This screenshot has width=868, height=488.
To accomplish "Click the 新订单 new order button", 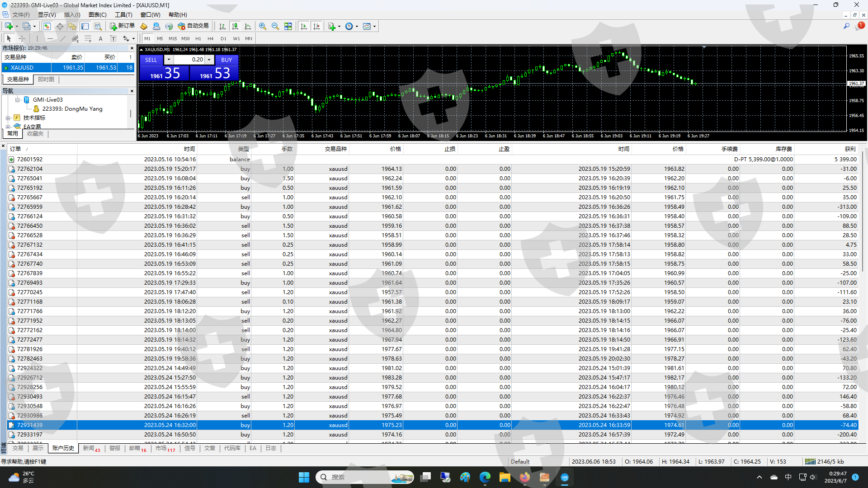I will pos(123,26).
